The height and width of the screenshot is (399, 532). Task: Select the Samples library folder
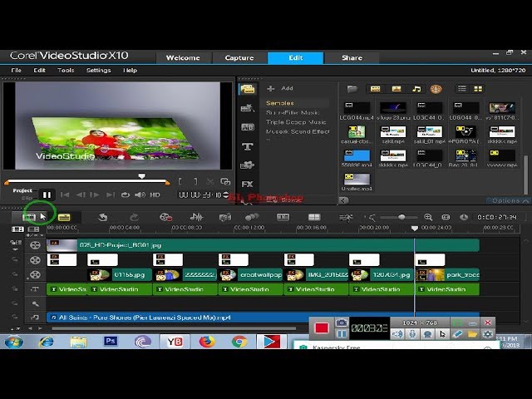(280, 103)
